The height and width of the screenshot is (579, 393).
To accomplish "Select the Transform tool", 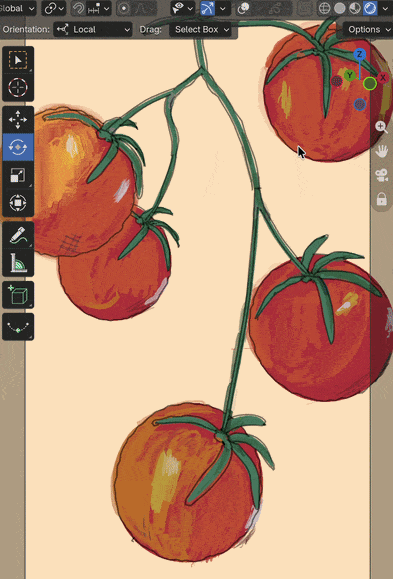I will tap(18, 203).
